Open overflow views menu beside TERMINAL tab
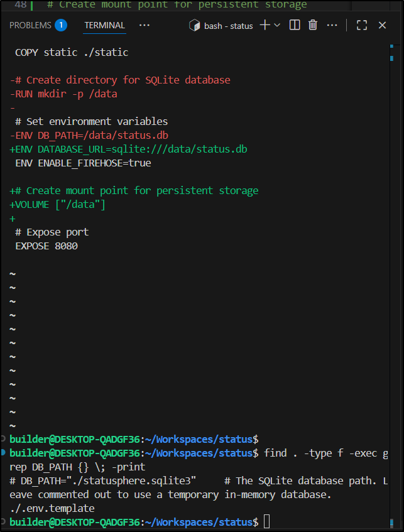404x532 pixels. [x=144, y=25]
